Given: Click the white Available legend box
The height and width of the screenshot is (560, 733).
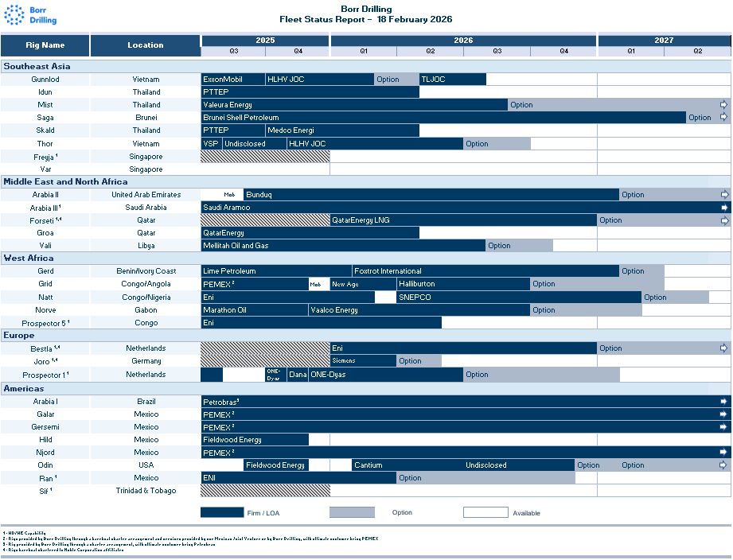Looking at the screenshot, I should click(x=485, y=512).
